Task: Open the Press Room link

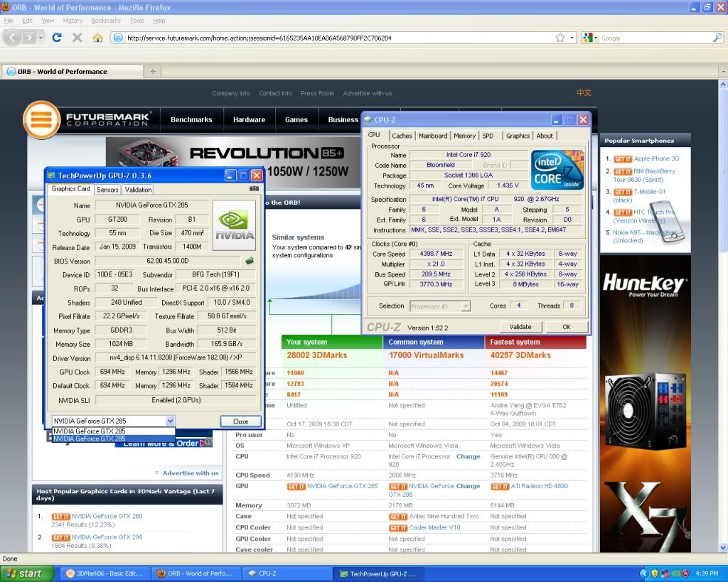Action: coord(318,93)
